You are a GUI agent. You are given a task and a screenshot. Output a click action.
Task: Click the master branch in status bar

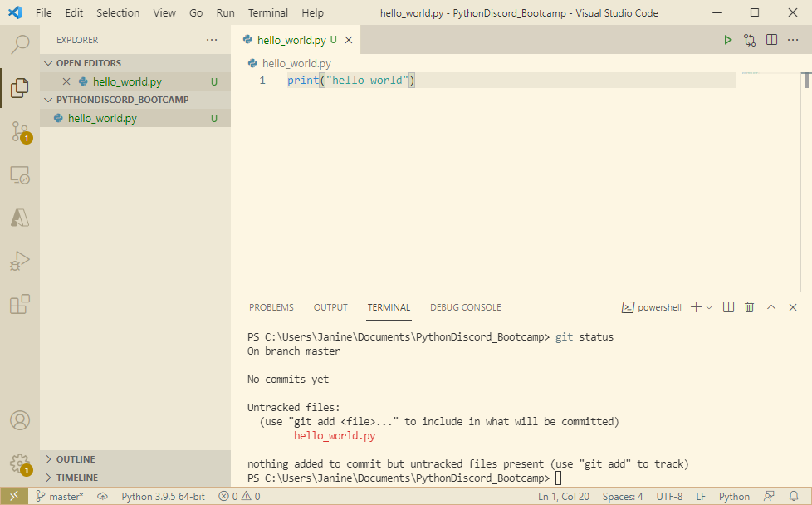(60, 496)
